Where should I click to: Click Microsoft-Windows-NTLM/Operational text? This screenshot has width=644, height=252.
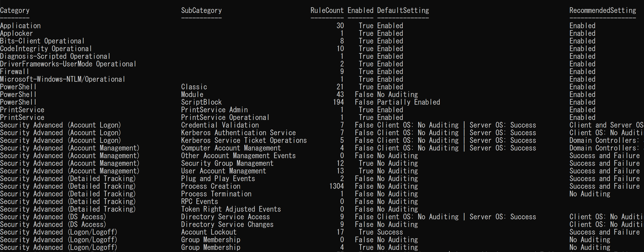[x=62, y=79]
